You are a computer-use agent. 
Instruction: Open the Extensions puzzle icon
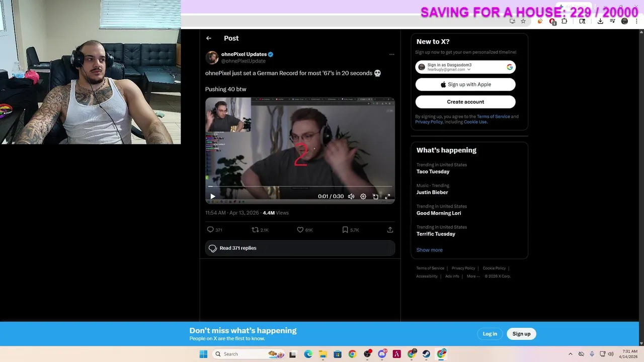(x=565, y=21)
